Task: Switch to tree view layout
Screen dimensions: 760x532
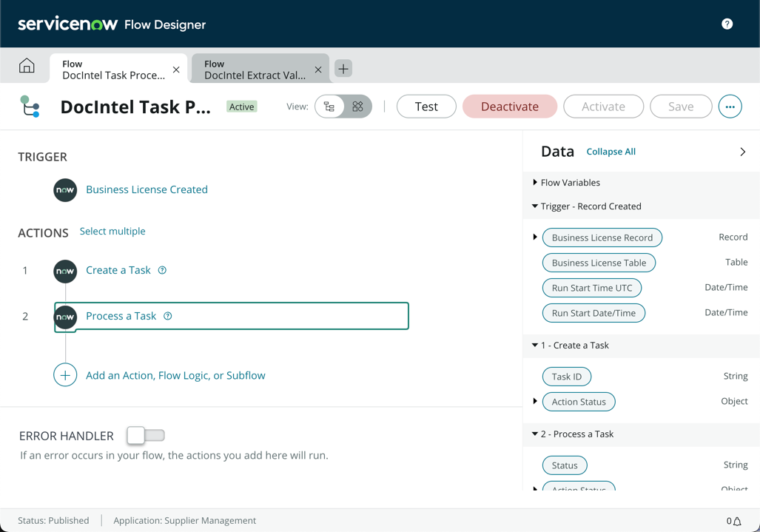Action: point(330,107)
